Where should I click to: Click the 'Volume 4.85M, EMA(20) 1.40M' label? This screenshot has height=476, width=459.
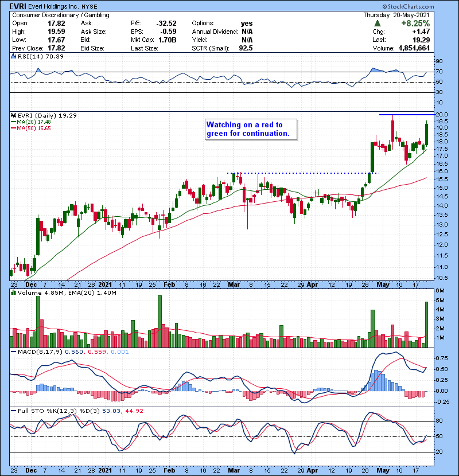[x=67, y=292]
